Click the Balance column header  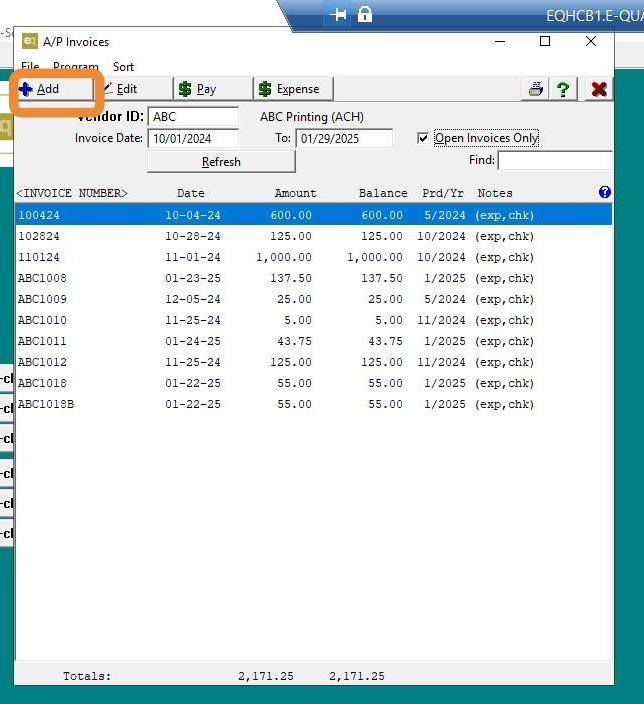383,193
